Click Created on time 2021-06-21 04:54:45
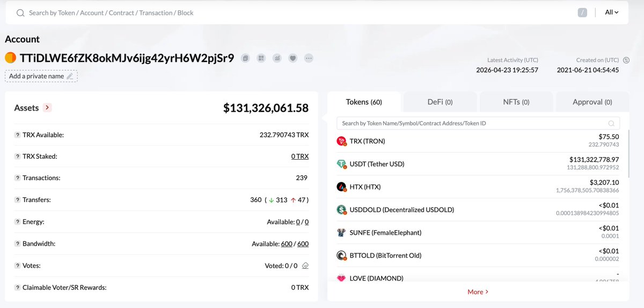 pos(588,70)
